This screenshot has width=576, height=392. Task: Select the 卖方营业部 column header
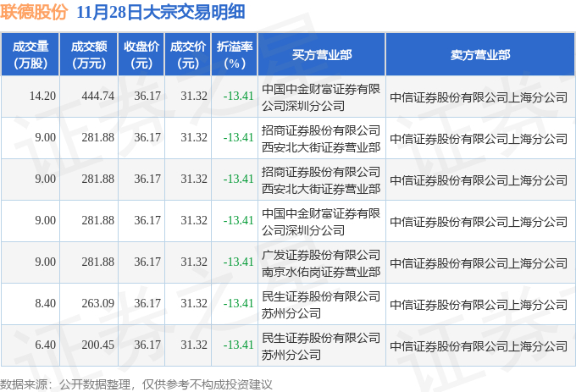480,54
